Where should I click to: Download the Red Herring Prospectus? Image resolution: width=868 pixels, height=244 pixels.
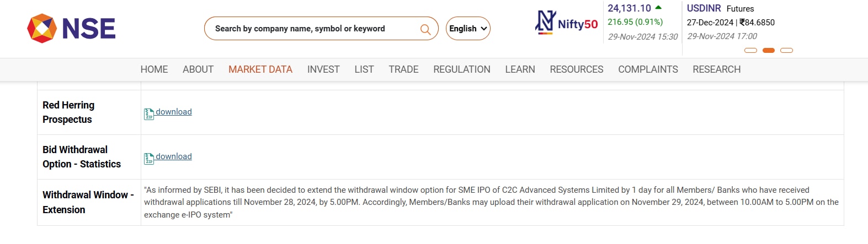click(174, 112)
